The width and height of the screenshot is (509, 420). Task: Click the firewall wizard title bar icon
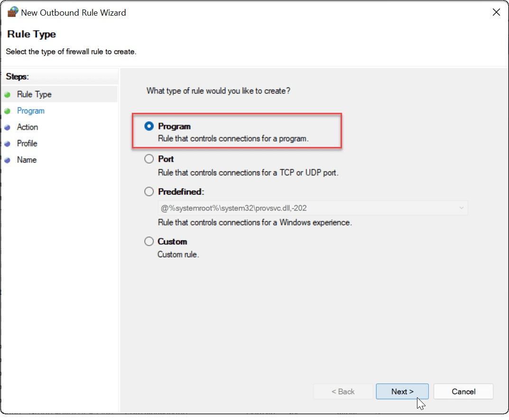point(12,13)
